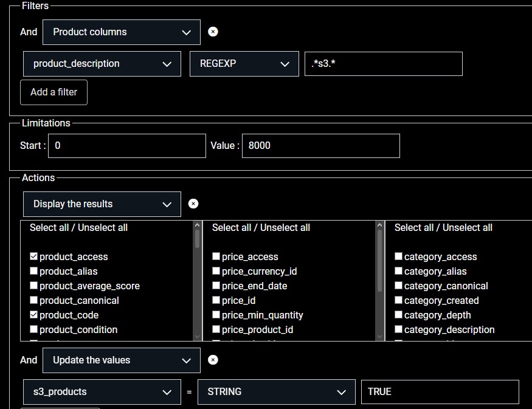Remove the Product columns filter with its X icon
The image size is (532, 409).
coord(213,32)
